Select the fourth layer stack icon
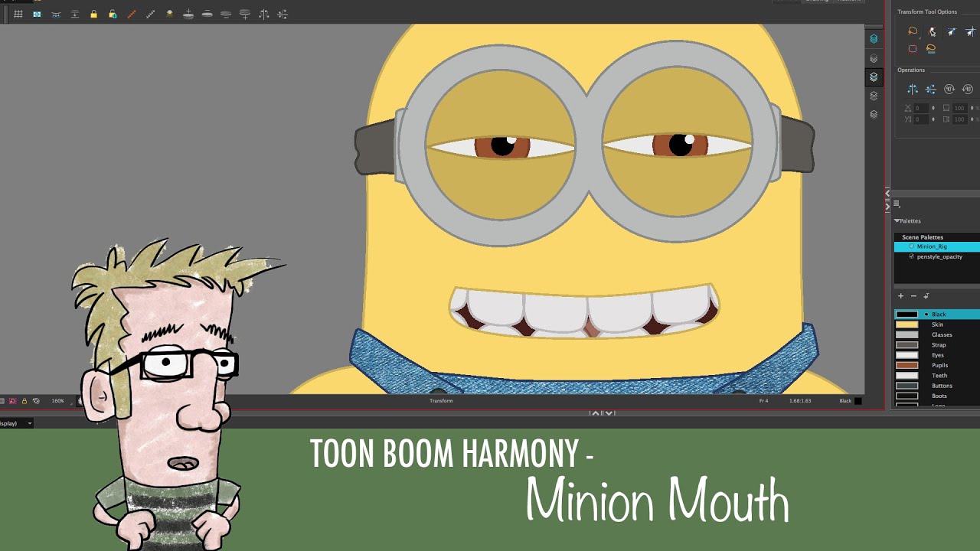 pos(874,96)
